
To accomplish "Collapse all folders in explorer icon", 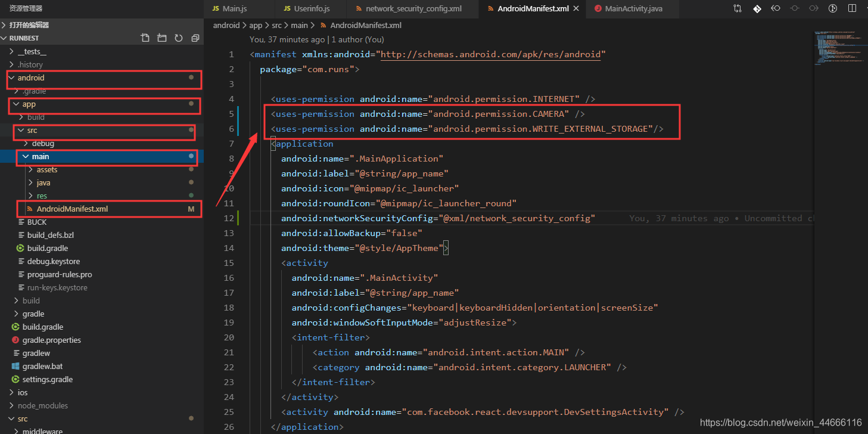I will coord(195,38).
